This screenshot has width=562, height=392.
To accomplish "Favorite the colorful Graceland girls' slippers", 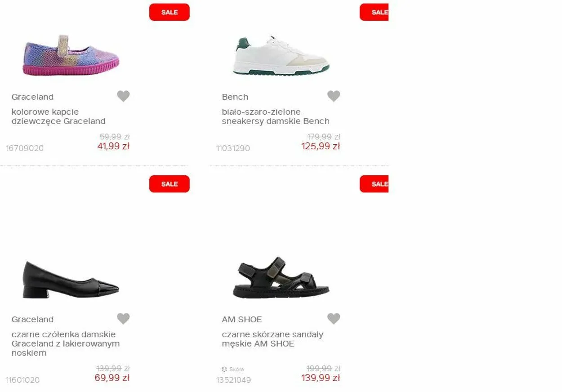I will pyautogui.click(x=123, y=96).
